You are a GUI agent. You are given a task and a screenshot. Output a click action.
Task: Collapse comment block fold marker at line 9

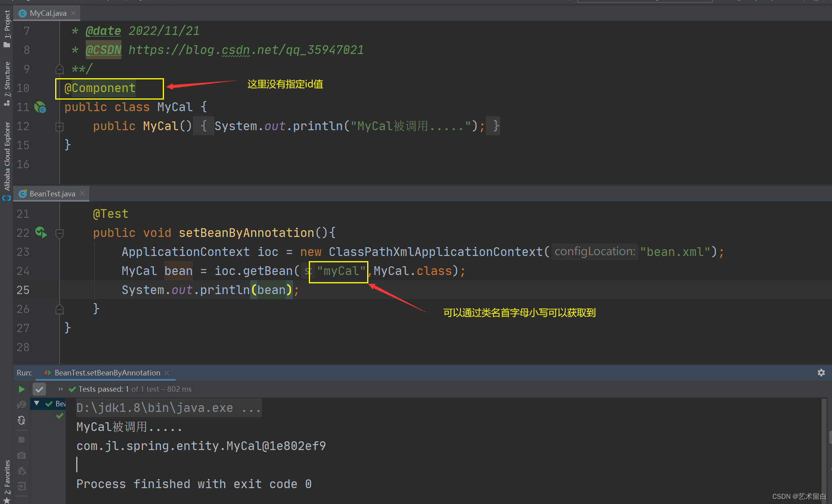pyautogui.click(x=60, y=69)
